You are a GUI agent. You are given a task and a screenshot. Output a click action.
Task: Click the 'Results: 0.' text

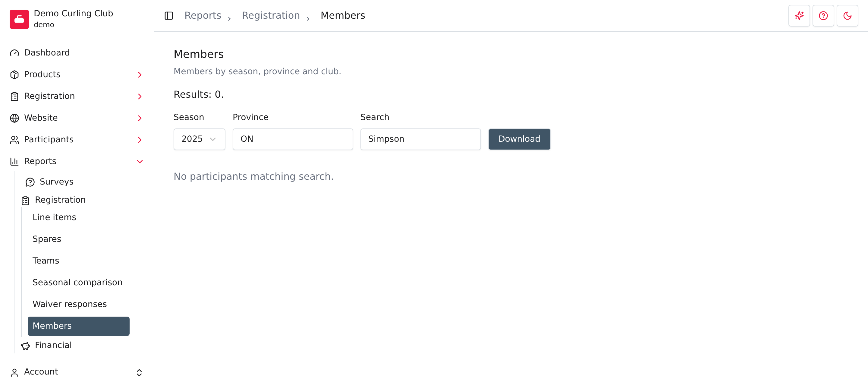pyautogui.click(x=199, y=95)
